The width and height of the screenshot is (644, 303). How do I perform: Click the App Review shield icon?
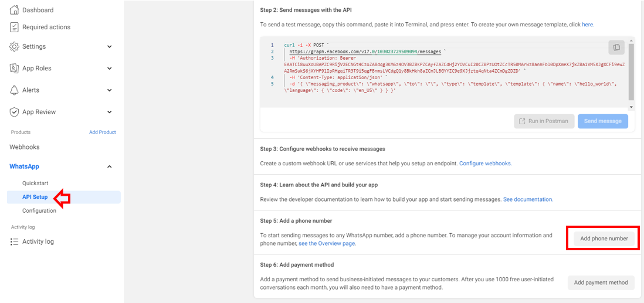14,112
